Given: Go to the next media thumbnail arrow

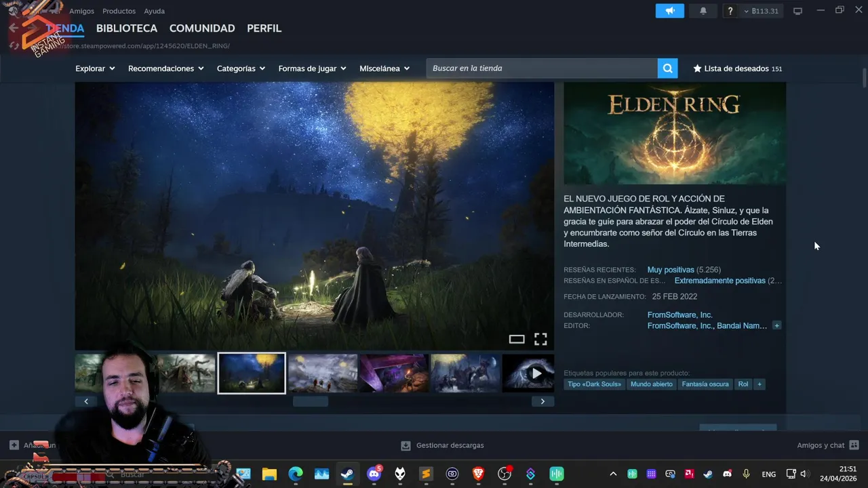Looking at the screenshot, I should pos(542,401).
